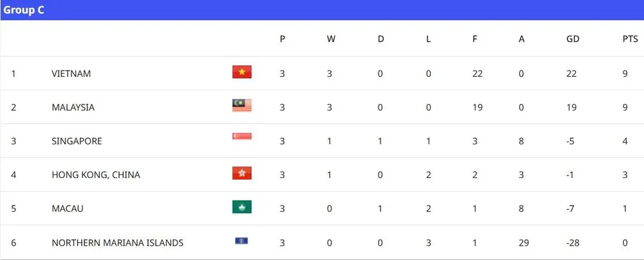The width and height of the screenshot is (644, 260).
Task: Open the MALAYSIA team name
Action: tap(73, 107)
